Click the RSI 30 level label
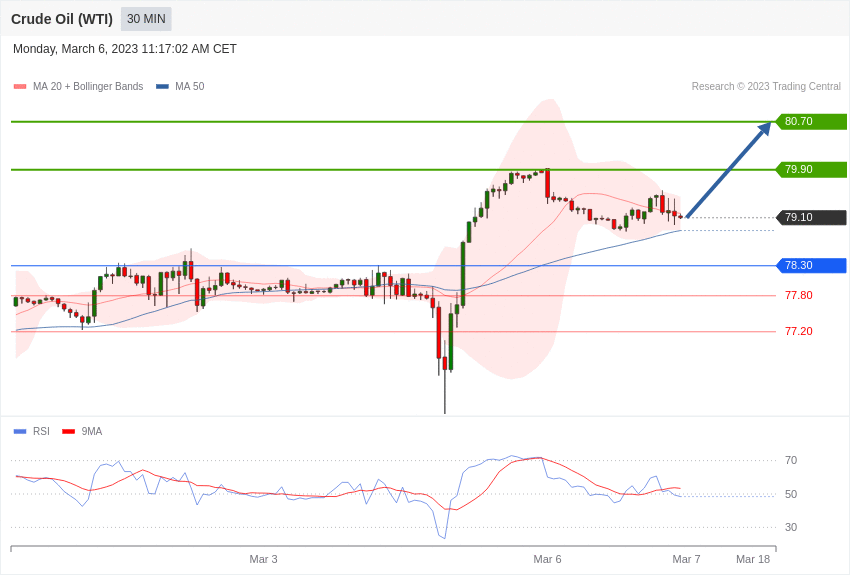850x576 pixels. 791,527
